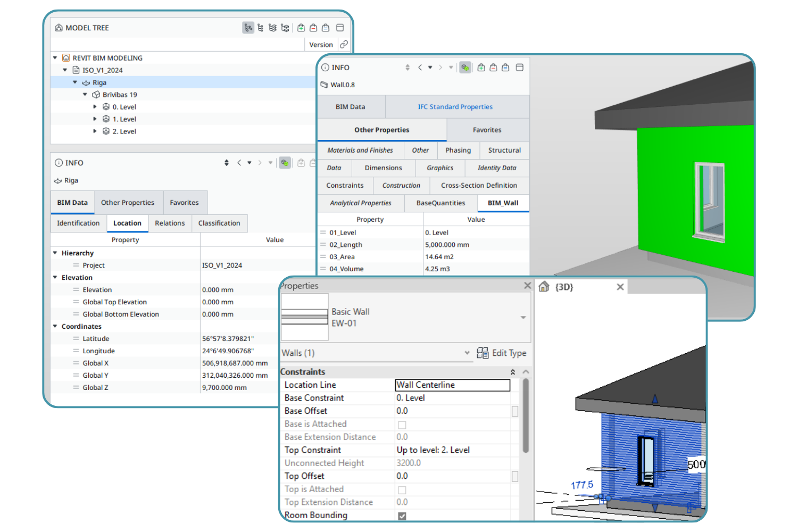Expand the 2. Level tree node
The width and height of the screenshot is (798, 532).
pyautogui.click(x=95, y=131)
